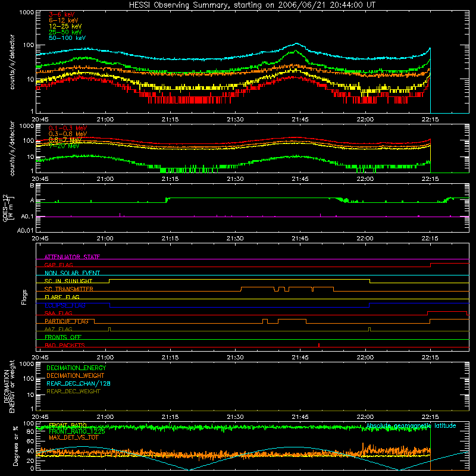
Task: Click the 'B' GOES axis level label
Action: (x=32, y=186)
